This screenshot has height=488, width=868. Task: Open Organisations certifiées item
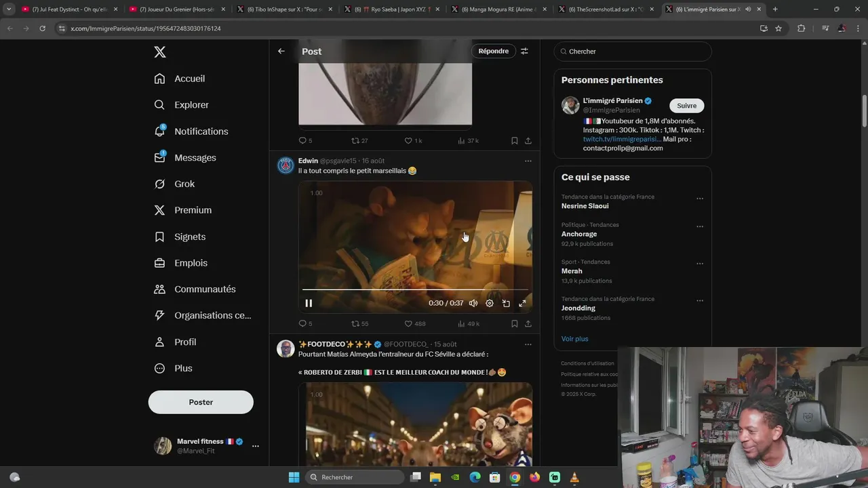[203, 315]
